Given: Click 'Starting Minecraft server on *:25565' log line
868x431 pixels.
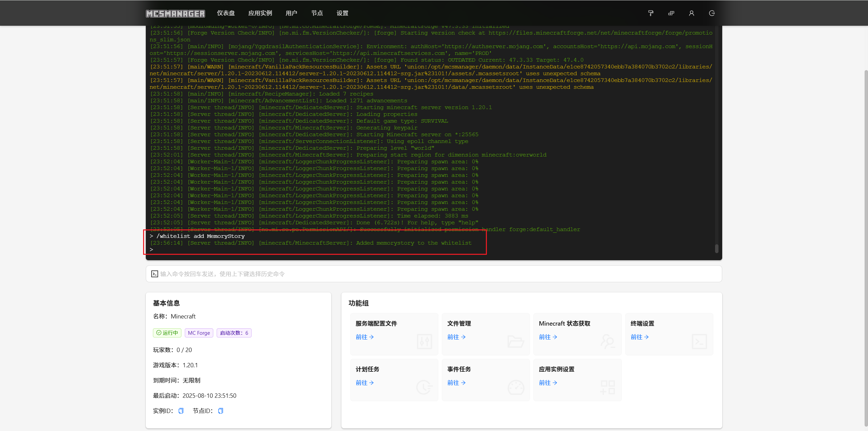Looking at the screenshot, I should click(x=314, y=135).
